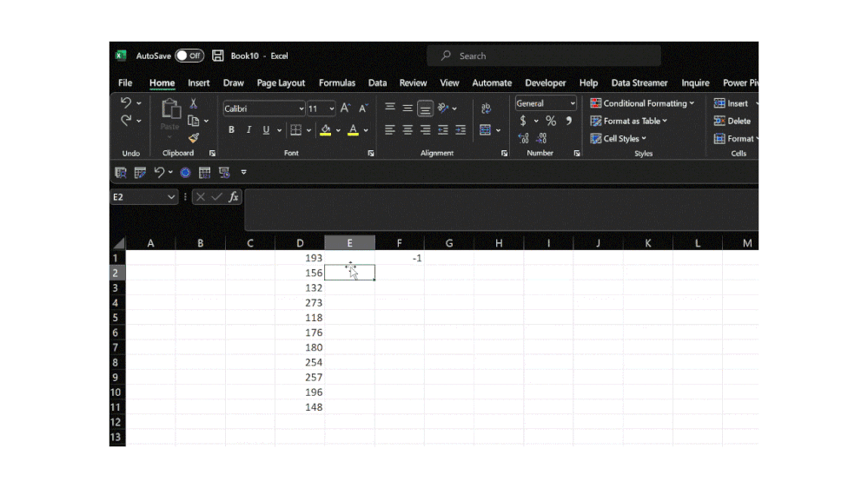
Task: Click the Center alignment icon
Action: (407, 130)
